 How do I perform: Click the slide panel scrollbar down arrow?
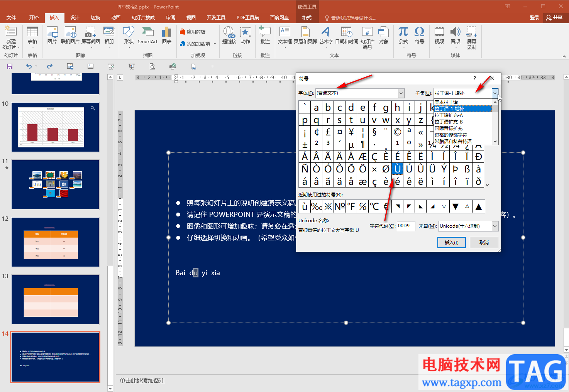[x=110, y=389]
